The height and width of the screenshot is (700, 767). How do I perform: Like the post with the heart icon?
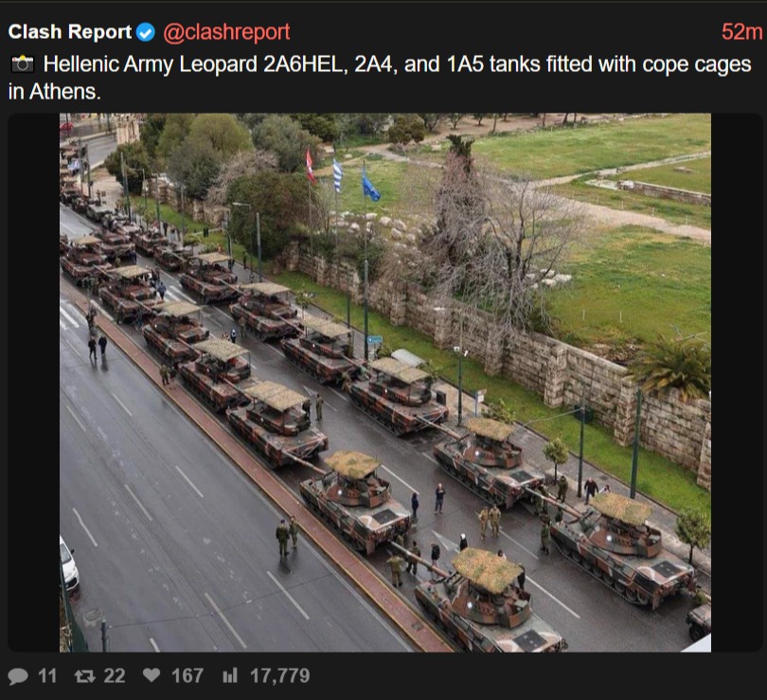pyautogui.click(x=152, y=675)
